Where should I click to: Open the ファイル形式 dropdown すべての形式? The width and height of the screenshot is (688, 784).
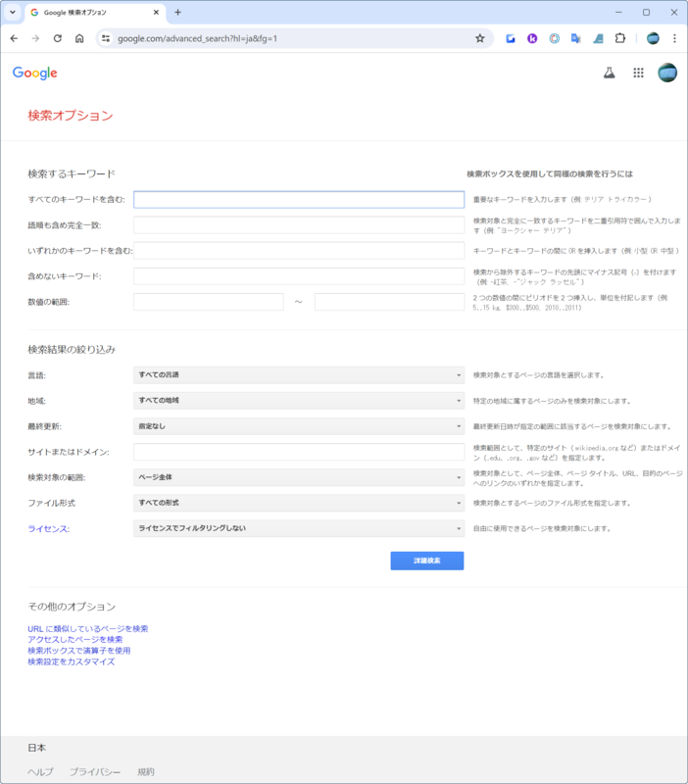point(299,503)
